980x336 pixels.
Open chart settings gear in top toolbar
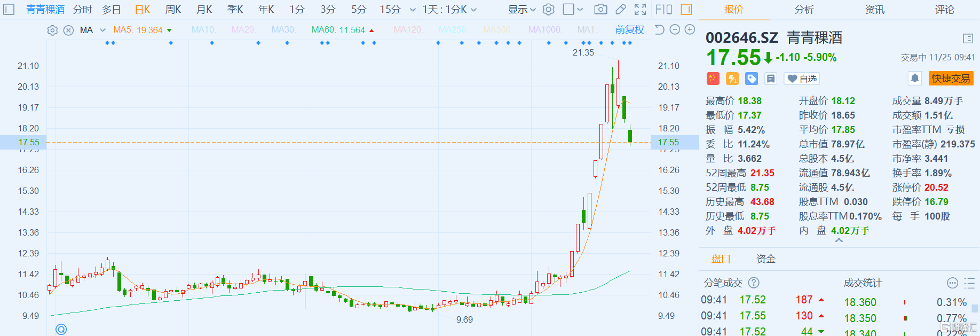(x=548, y=10)
